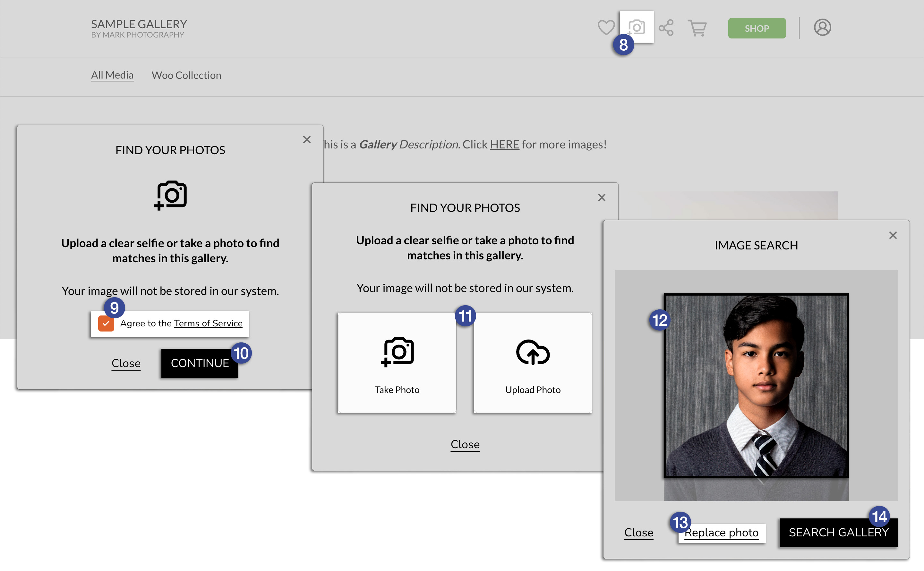Toggle the Agree to Terms checkbox
The width and height of the screenshot is (924, 571).
106,323
